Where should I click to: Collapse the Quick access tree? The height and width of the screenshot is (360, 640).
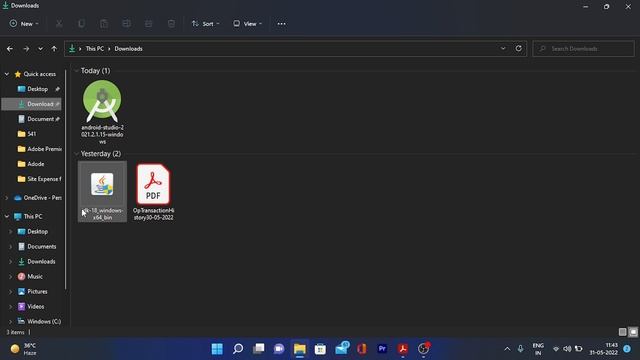pos(7,74)
